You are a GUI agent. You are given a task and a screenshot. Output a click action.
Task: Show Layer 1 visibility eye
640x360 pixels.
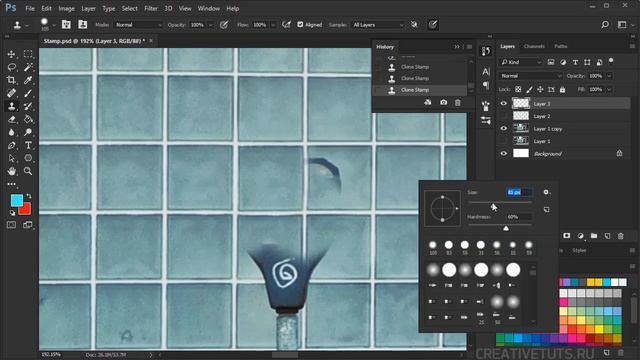click(x=504, y=141)
